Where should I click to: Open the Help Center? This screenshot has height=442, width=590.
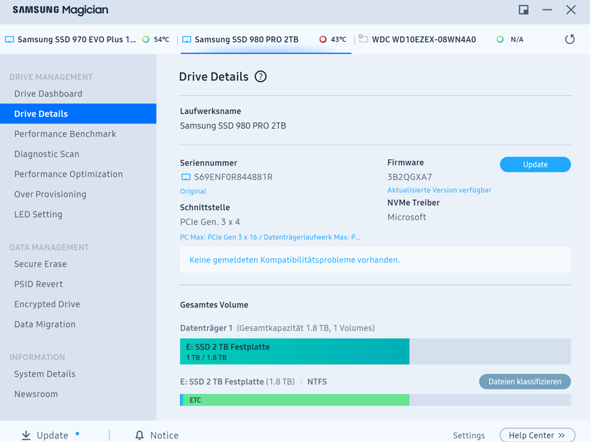pyautogui.click(x=537, y=435)
